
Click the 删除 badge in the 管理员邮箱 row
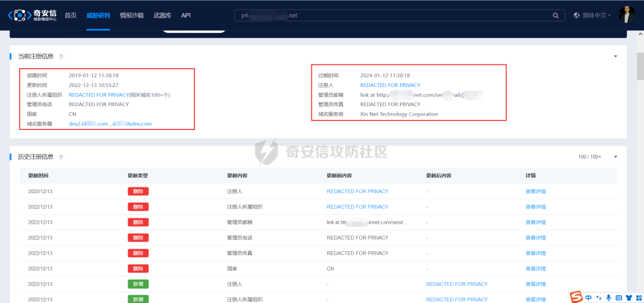(138, 222)
